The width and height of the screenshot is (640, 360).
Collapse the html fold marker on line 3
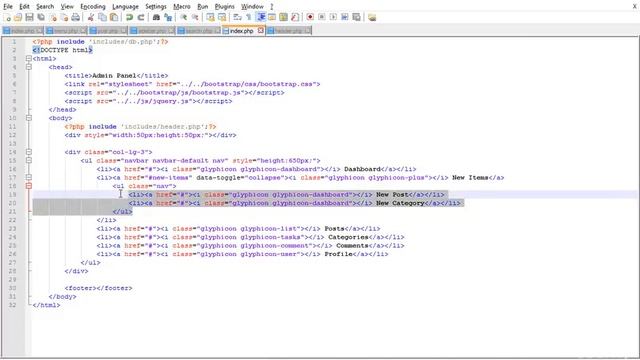coord(29,58)
